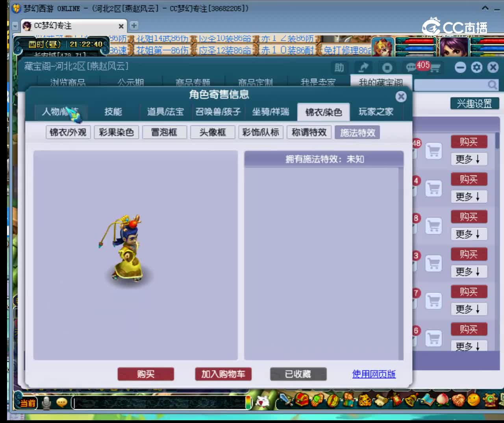
Task: Toggle the microphone icon in the chat bar
Action: click(46, 403)
